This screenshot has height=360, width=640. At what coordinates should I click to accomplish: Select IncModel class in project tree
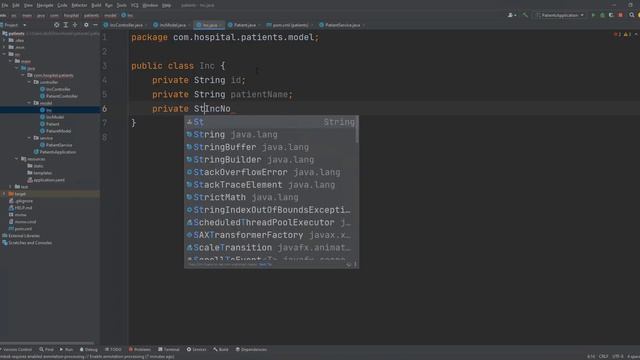pos(52,117)
